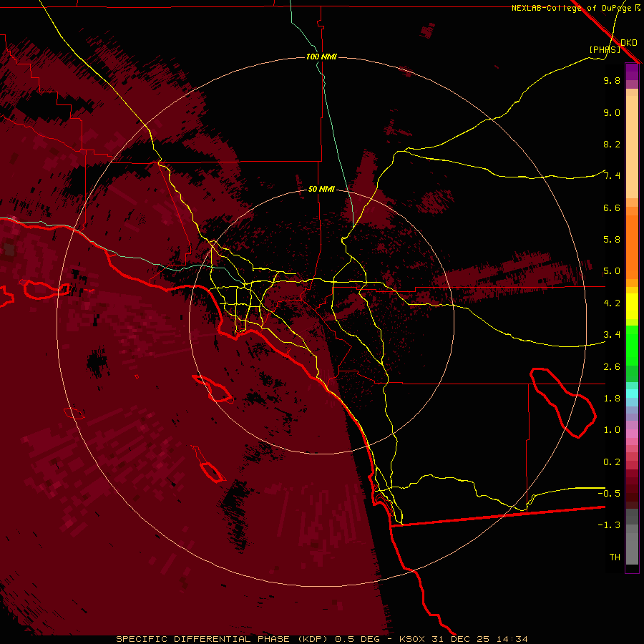Click the [PHAS] label above the color bar
Viewport: 644px width, 644px height.
click(605, 49)
